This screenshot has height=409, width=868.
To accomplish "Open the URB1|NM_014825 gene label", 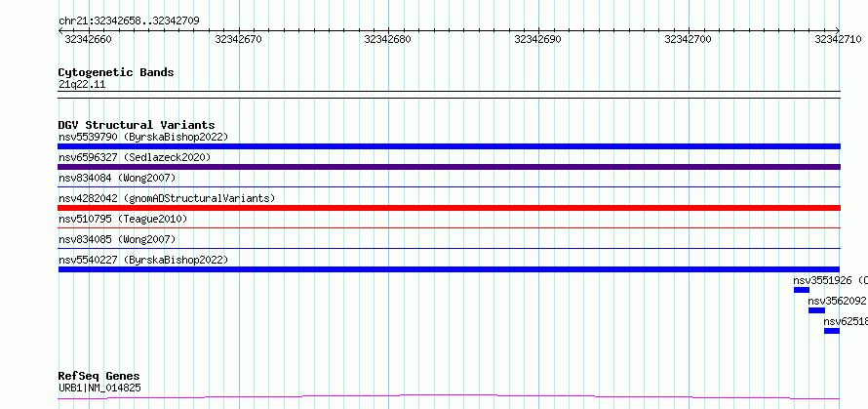I will tap(99, 388).
